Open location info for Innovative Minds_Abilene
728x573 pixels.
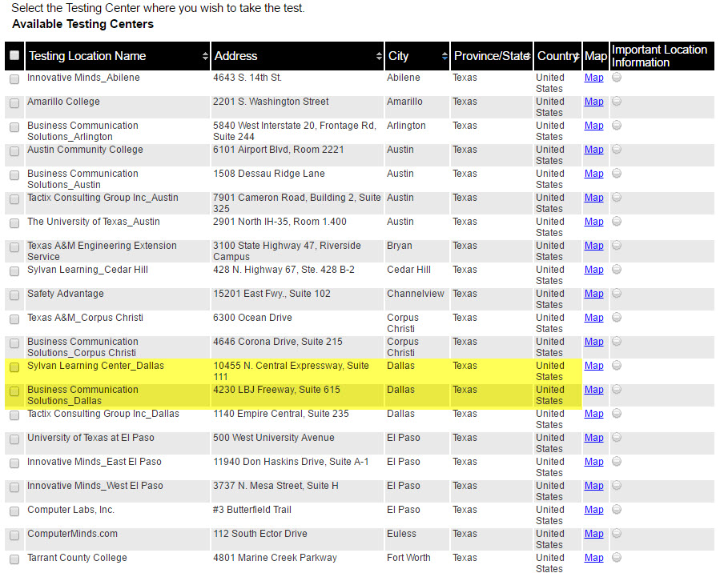coord(617,78)
